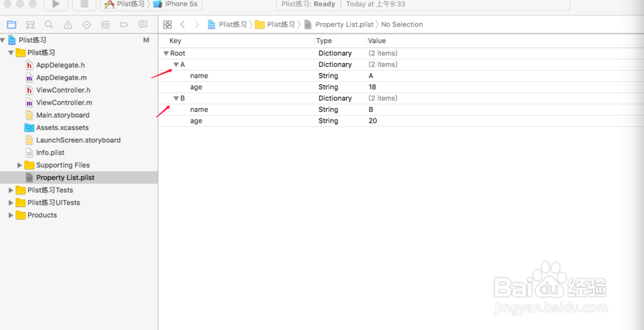Expand the Supporting Files group
The image size is (644, 330).
(20, 165)
